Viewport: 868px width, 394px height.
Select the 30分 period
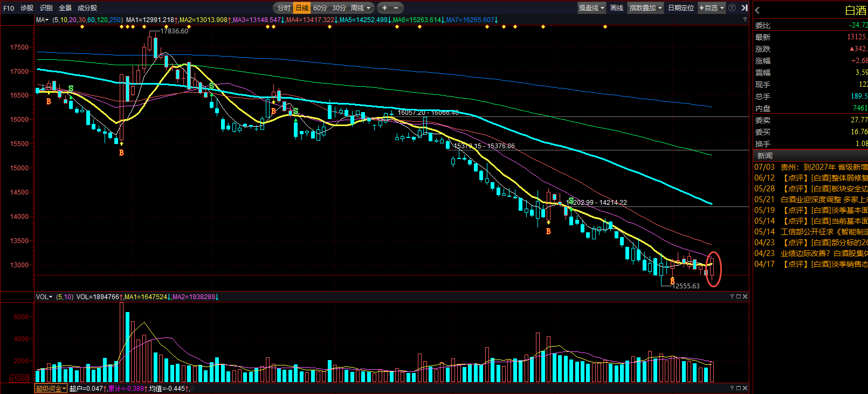pos(339,8)
